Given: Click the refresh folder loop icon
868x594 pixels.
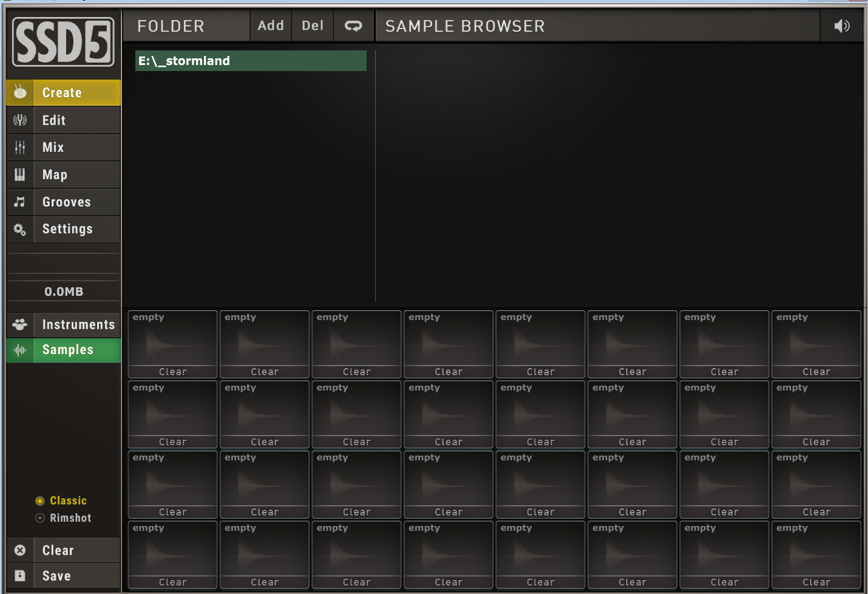Looking at the screenshot, I should (353, 26).
